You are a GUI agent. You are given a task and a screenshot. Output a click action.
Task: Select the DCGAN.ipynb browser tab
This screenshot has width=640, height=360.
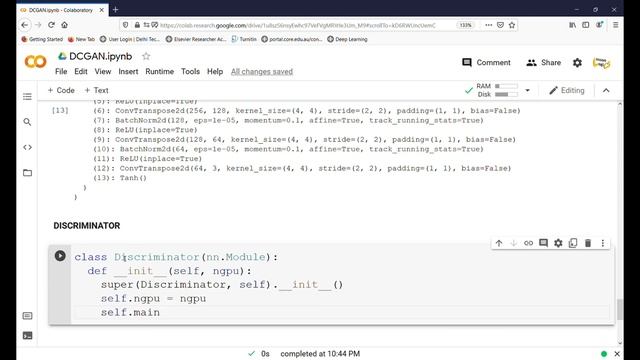(62, 10)
